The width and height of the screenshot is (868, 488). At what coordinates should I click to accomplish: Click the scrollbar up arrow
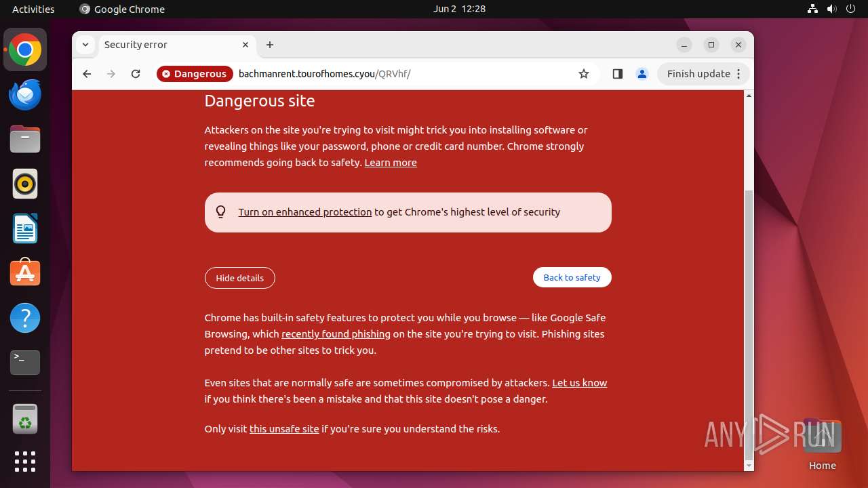[749, 96]
